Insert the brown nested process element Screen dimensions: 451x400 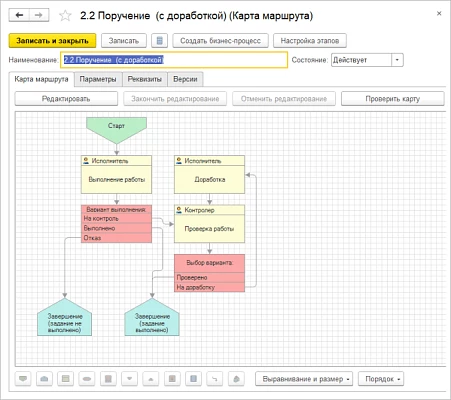click(172, 379)
